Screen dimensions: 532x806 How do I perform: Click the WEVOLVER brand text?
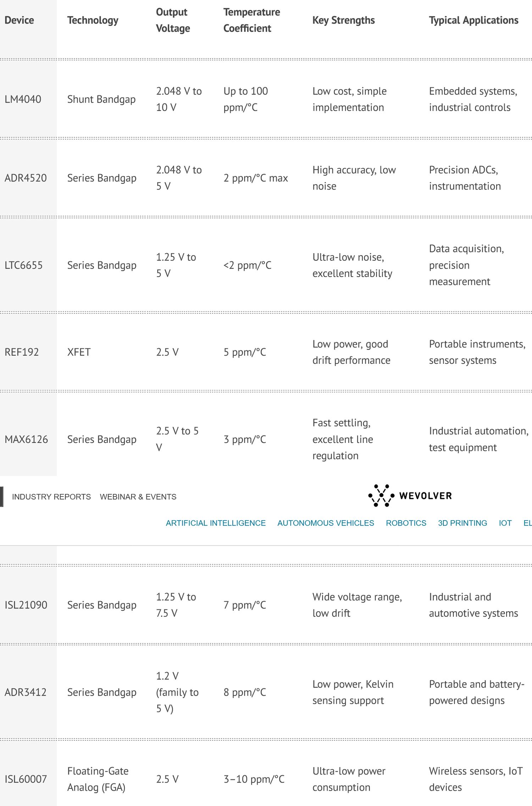pyautogui.click(x=425, y=496)
